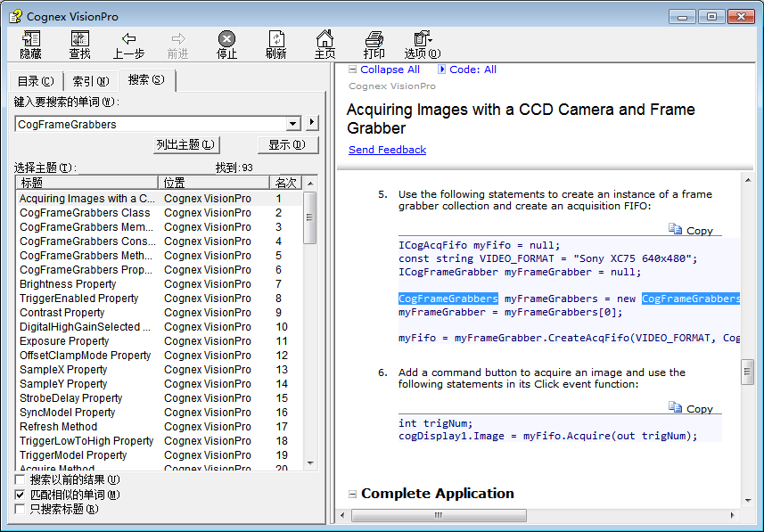Image resolution: width=764 pixels, height=532 pixels.
Task: Click the results list scrollbar thumb
Action: tap(309, 217)
